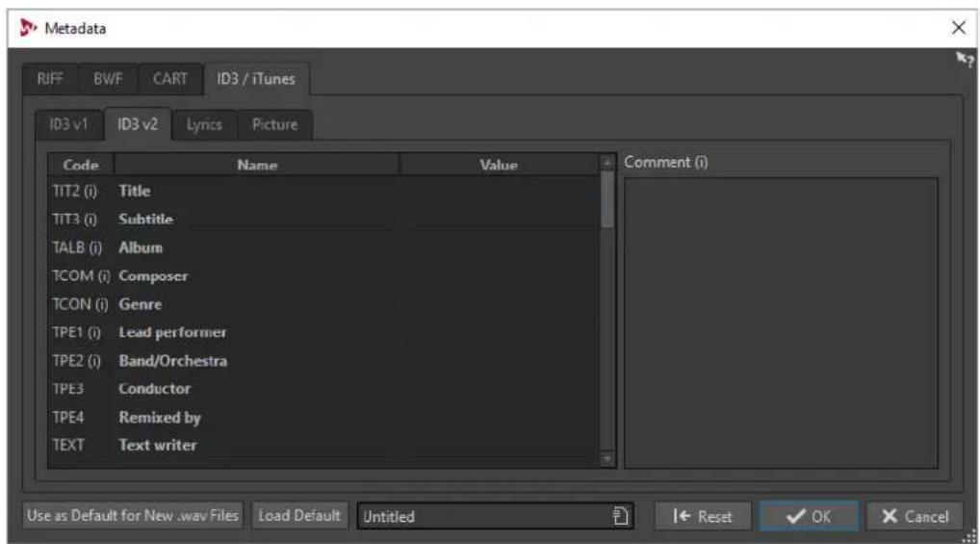Click the What's This help cursor icon
The image size is (980, 544).
[965, 60]
